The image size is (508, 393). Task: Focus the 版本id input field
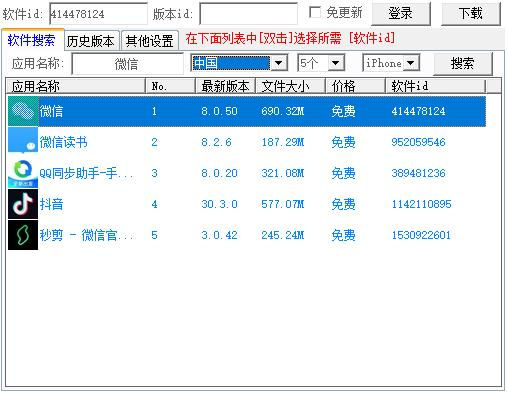[x=248, y=14]
